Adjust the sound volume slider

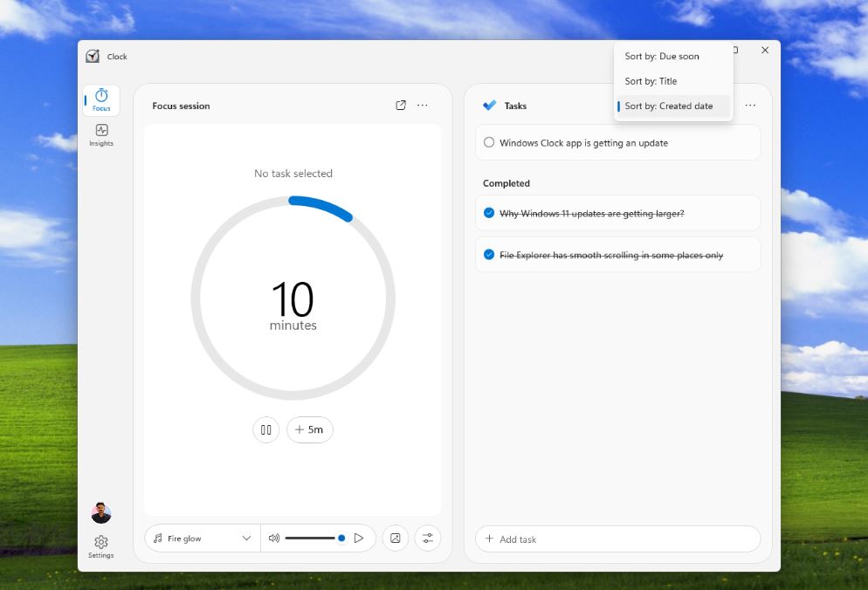point(316,538)
